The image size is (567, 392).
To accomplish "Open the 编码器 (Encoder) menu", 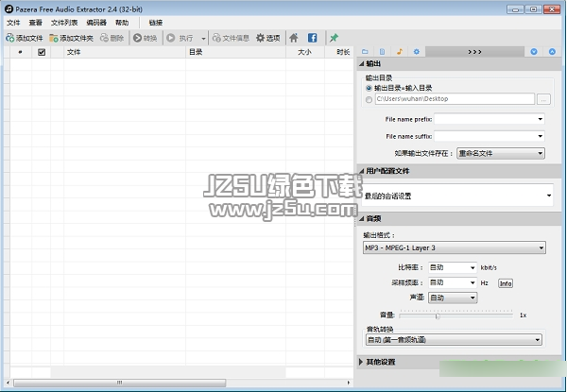I will pos(96,23).
